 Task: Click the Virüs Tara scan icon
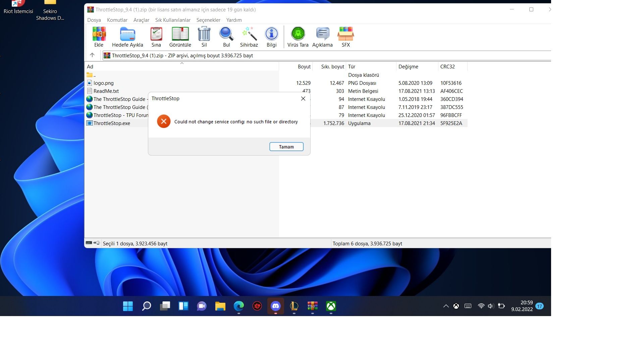point(298,34)
